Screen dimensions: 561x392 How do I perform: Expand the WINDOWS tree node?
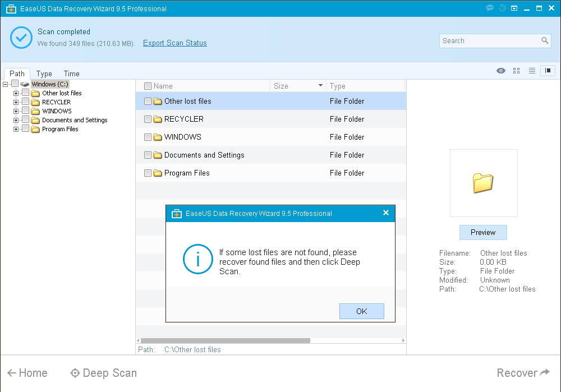click(16, 111)
